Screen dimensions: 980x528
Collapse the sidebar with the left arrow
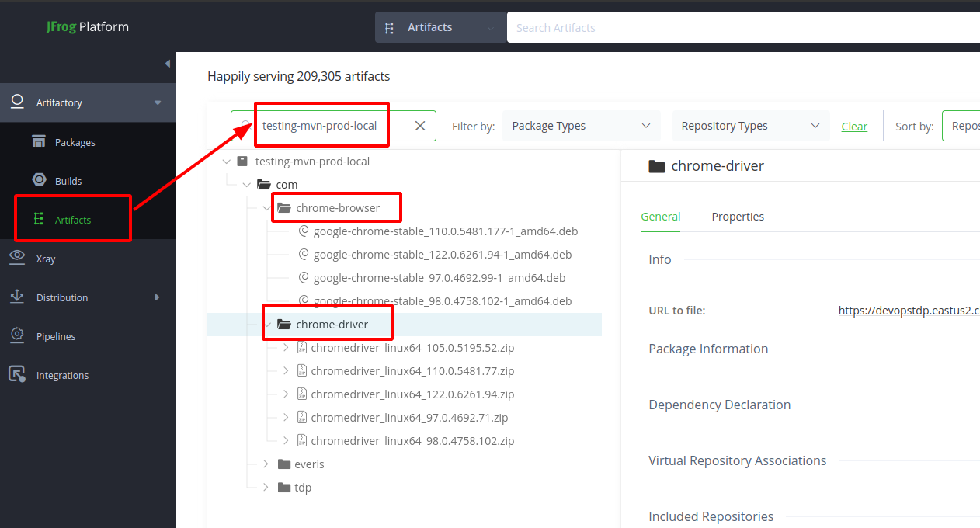[168, 64]
